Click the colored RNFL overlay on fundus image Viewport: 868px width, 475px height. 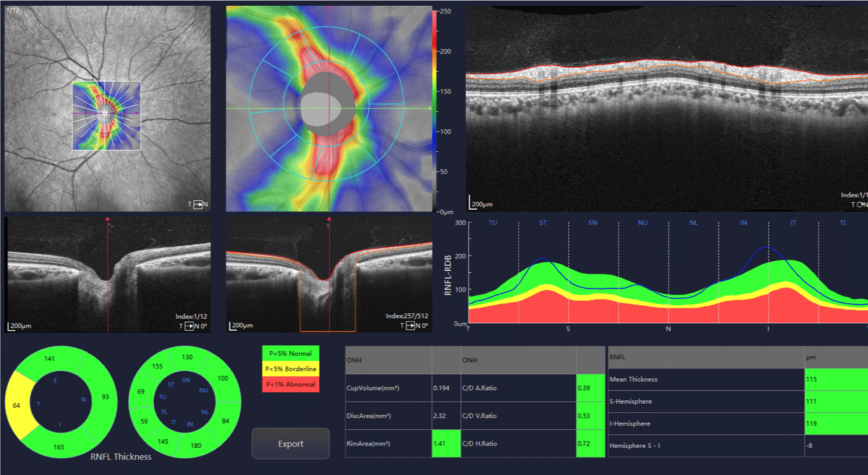coord(107,116)
